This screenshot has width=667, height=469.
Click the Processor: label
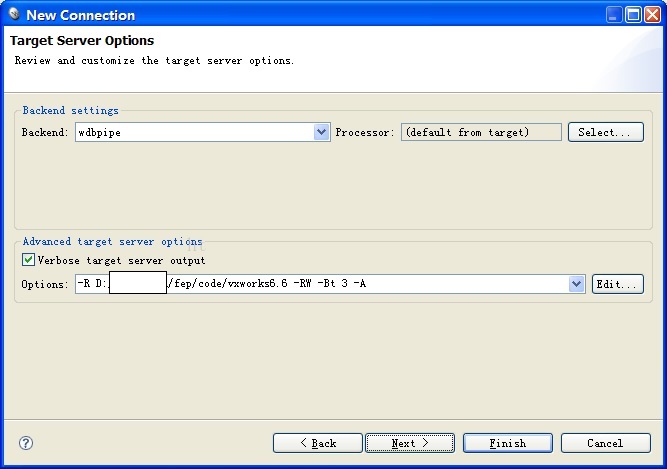pos(365,133)
